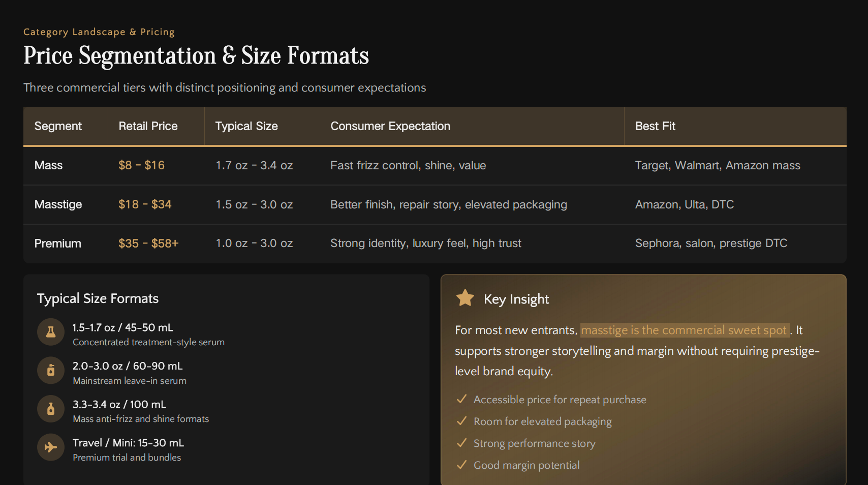
Task: Switch to the Consumer Expectation column header
Action: point(390,126)
